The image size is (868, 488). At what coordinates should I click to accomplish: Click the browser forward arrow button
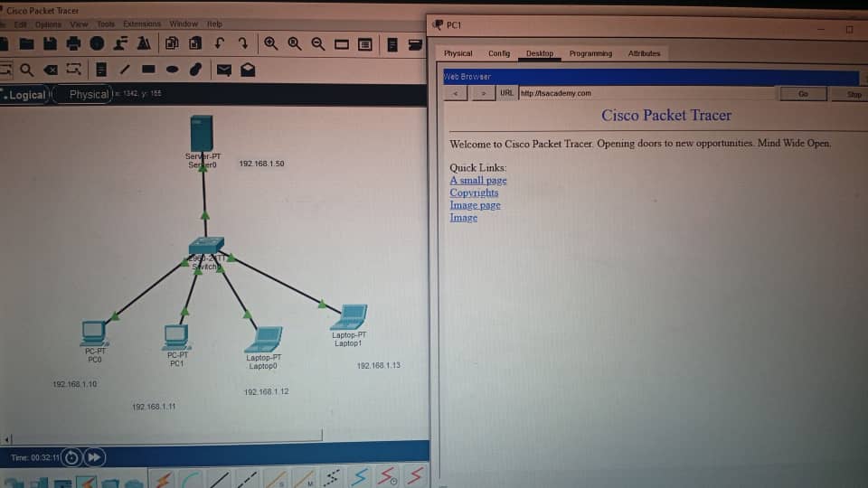click(483, 93)
